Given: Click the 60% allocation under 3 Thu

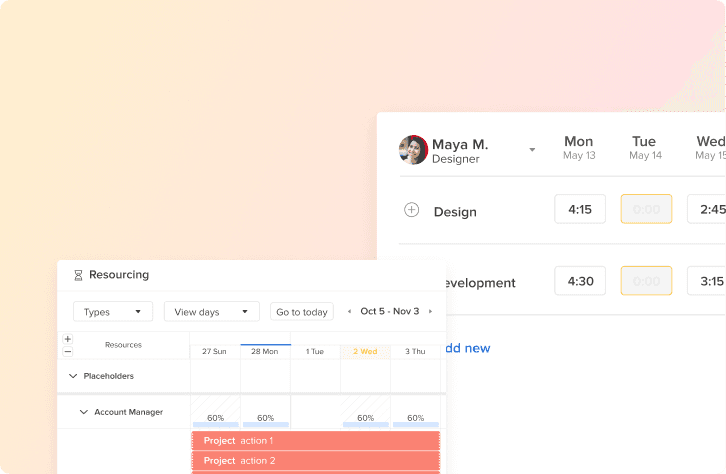Looking at the screenshot, I should [416, 418].
